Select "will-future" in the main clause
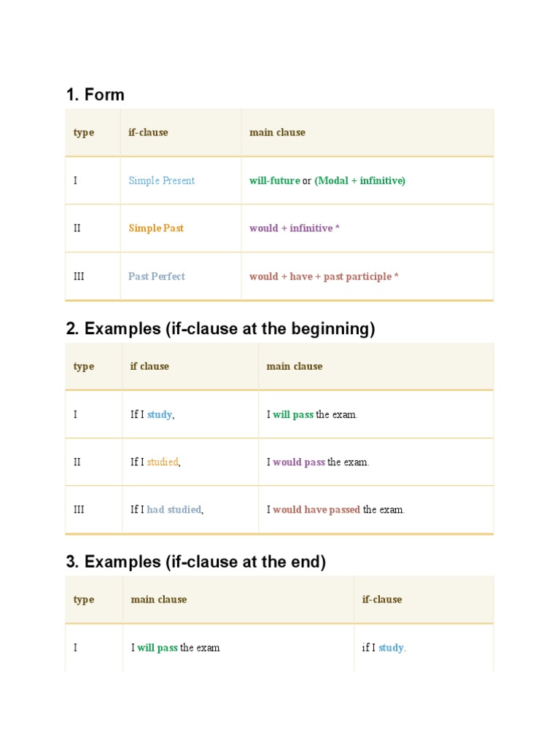The image size is (560, 747). 274,181
